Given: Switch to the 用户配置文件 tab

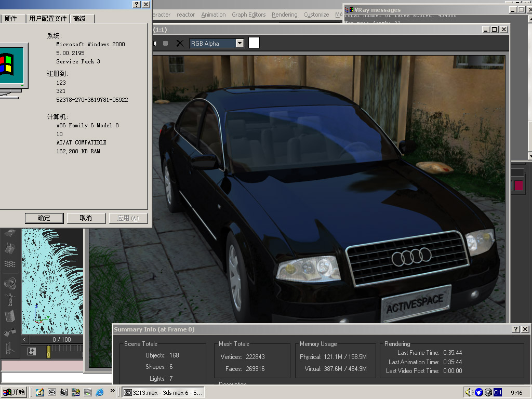Looking at the screenshot, I should (x=48, y=19).
